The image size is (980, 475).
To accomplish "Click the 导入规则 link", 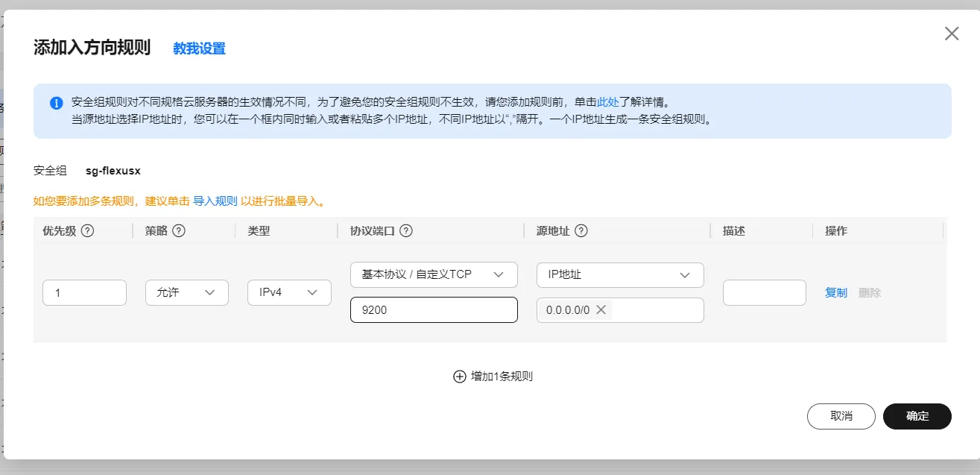I will coord(215,201).
